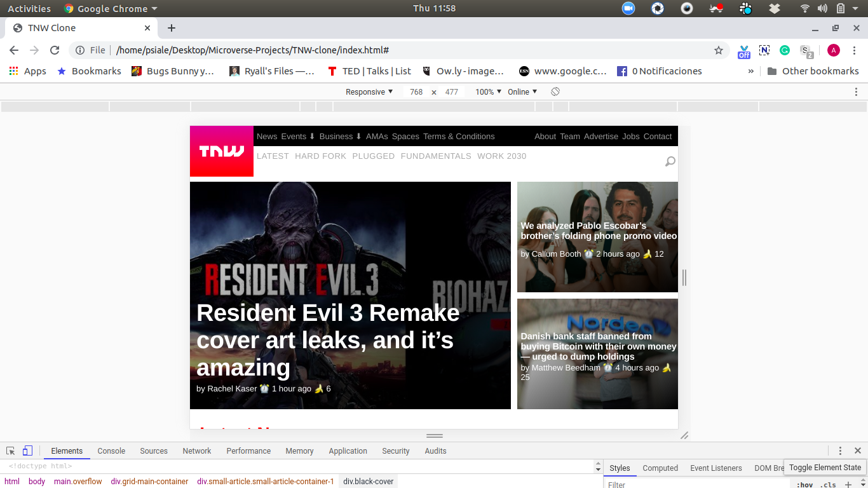Open the Responsive device dropdown
868x488 pixels.
[369, 92]
